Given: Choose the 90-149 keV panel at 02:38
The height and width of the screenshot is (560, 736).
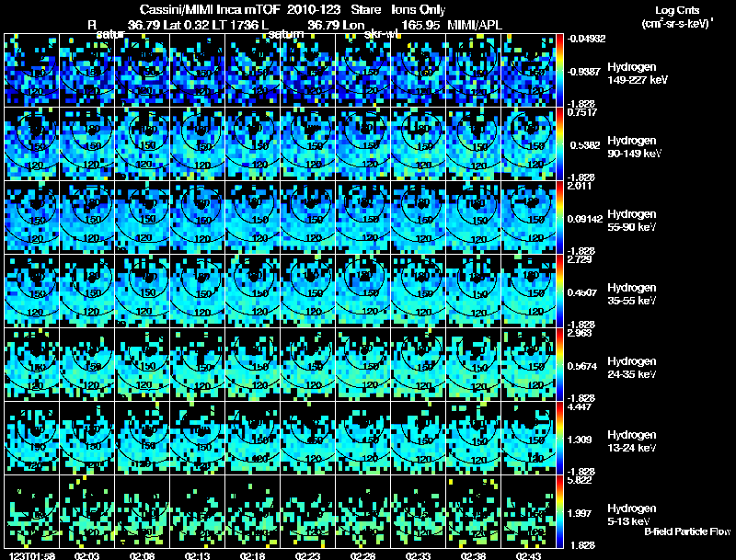Looking at the screenshot, I should (x=473, y=143).
